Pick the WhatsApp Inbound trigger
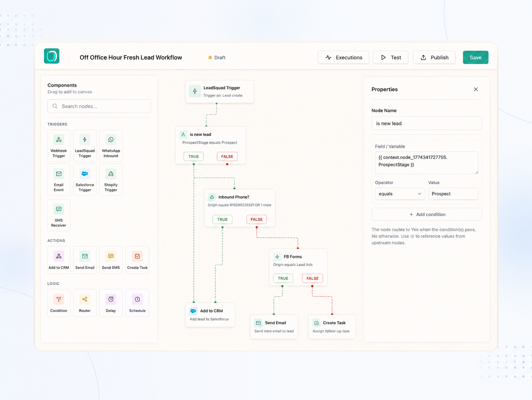The height and width of the screenshot is (400, 532). tap(111, 146)
